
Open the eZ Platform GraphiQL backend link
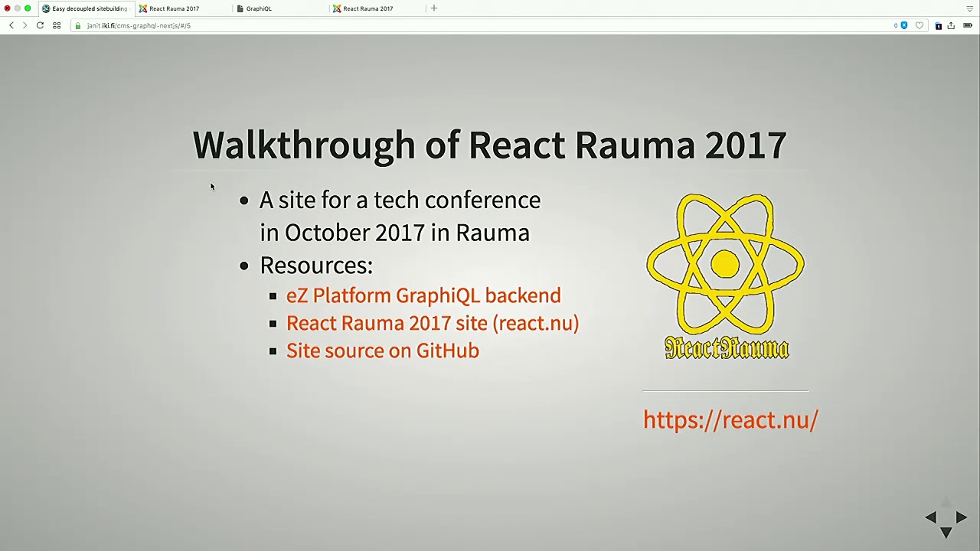pyautogui.click(x=423, y=295)
